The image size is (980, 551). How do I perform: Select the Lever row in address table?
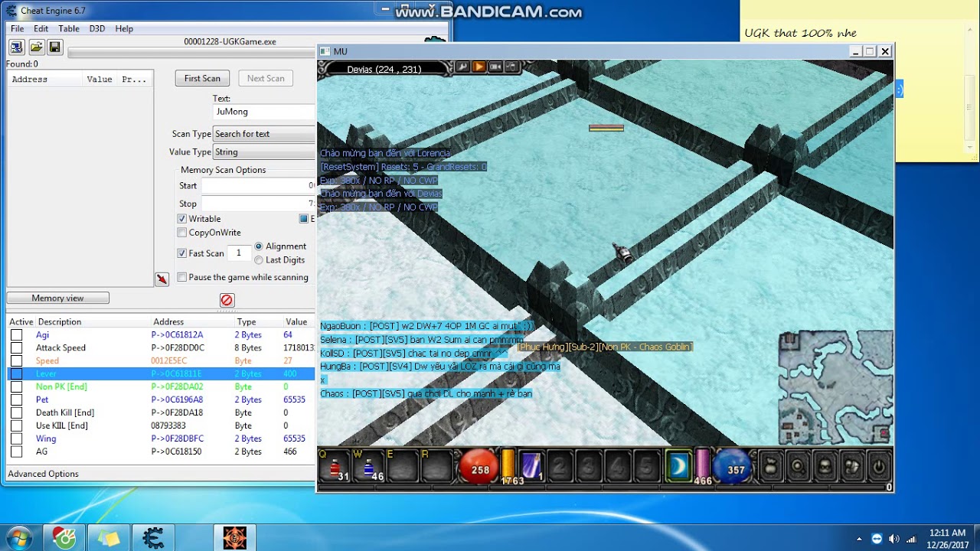tap(161, 374)
